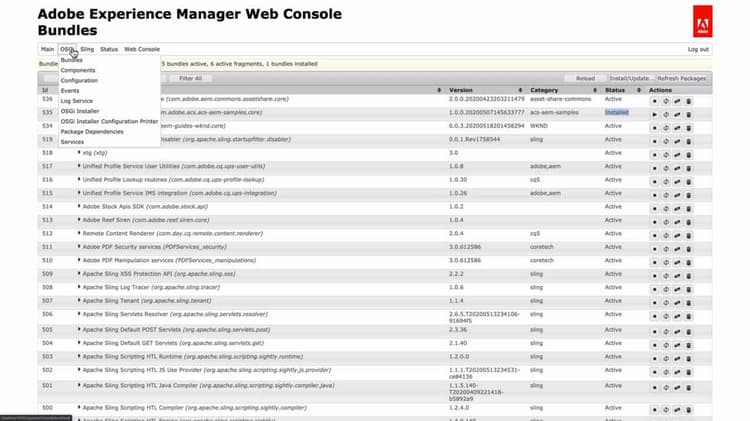The image size is (750, 421).
Task: Choose Configuration from the OSGi menu
Action: tap(79, 80)
